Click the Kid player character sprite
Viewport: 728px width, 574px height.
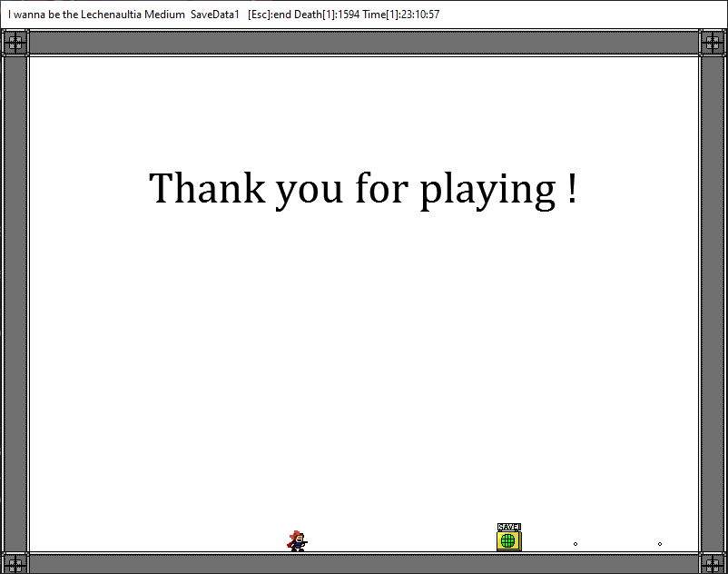297,541
